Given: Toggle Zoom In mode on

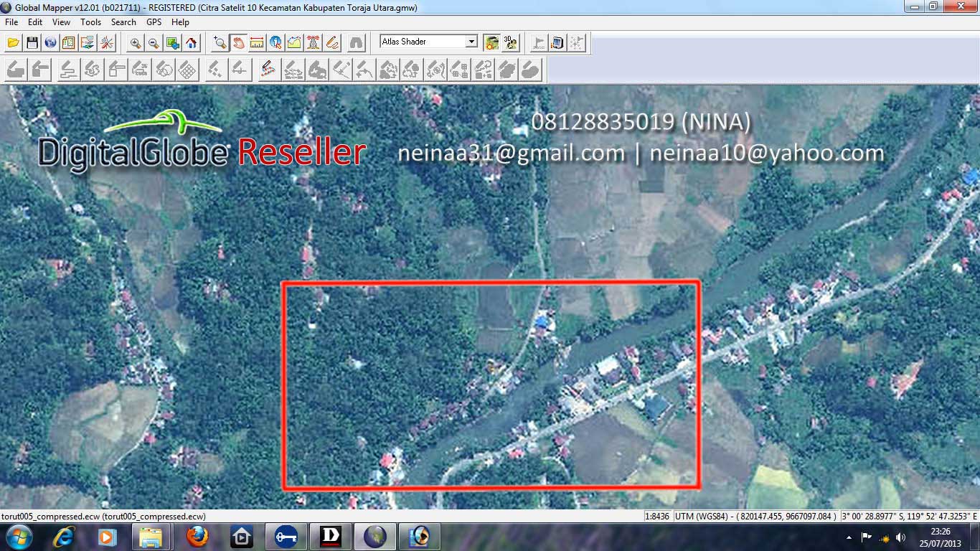Looking at the screenshot, I should (136, 42).
